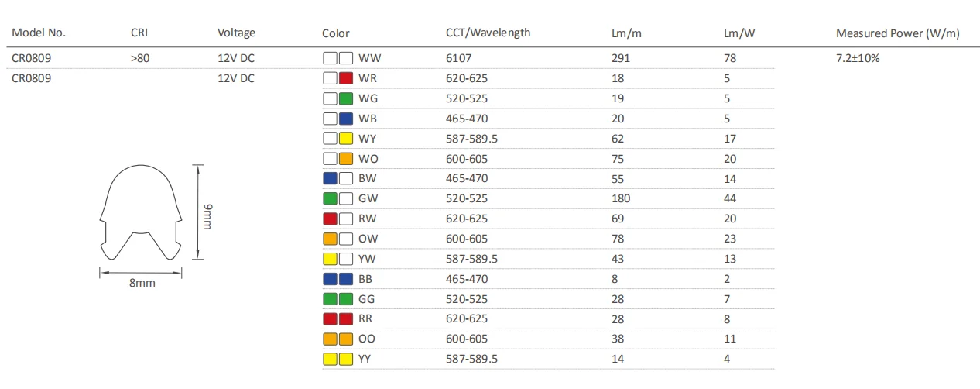Click the strip profile cross-section drawing
The height and width of the screenshot is (389, 980).
pyautogui.click(x=140, y=213)
